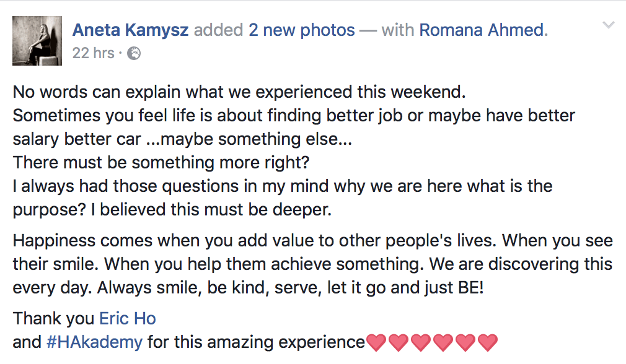Viewport: 626px width, 364px height.
Task: Click the globe public privacy icon
Action: click(134, 54)
